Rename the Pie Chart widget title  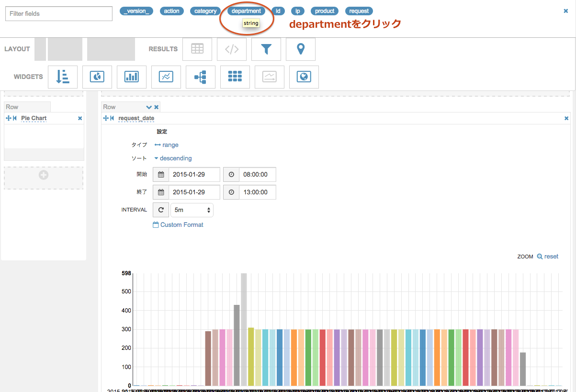tap(34, 118)
